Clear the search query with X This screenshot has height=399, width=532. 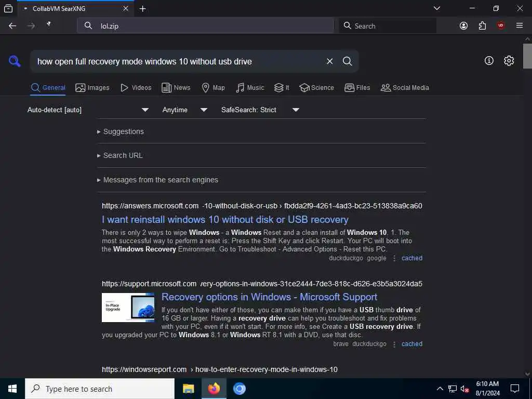(x=329, y=61)
